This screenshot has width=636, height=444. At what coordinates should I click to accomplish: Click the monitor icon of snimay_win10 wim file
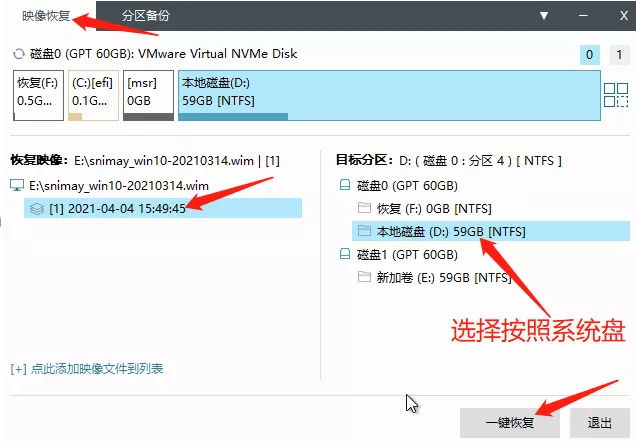pos(17,185)
